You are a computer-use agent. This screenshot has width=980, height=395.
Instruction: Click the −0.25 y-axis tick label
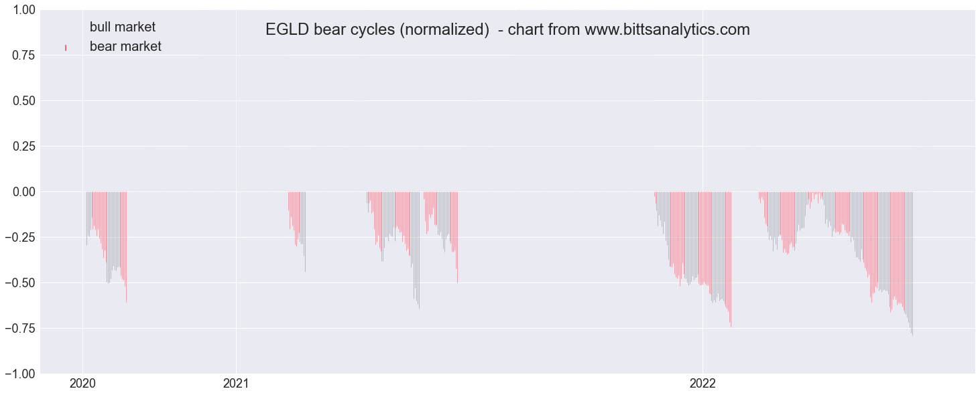(19, 238)
